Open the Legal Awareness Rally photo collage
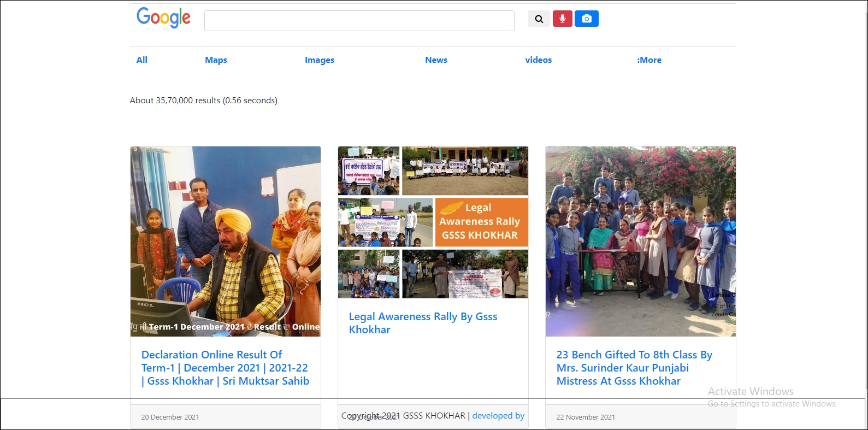 coord(433,222)
